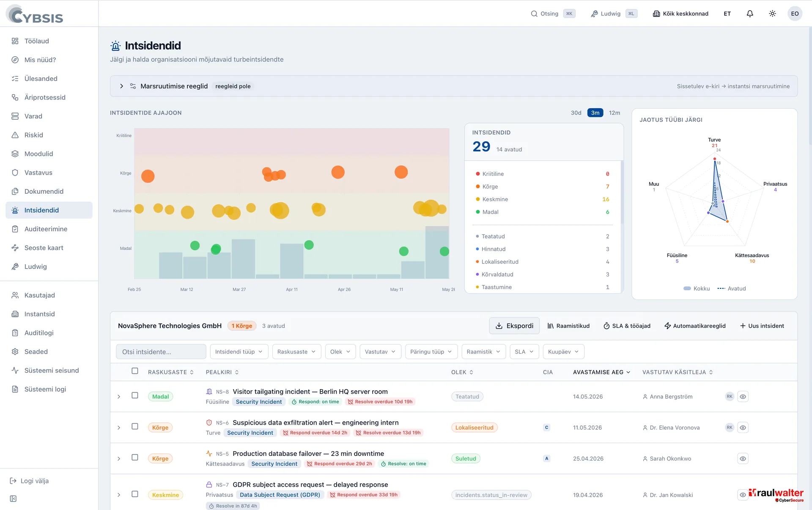Open Raamistik filter dropdown

[483, 352]
